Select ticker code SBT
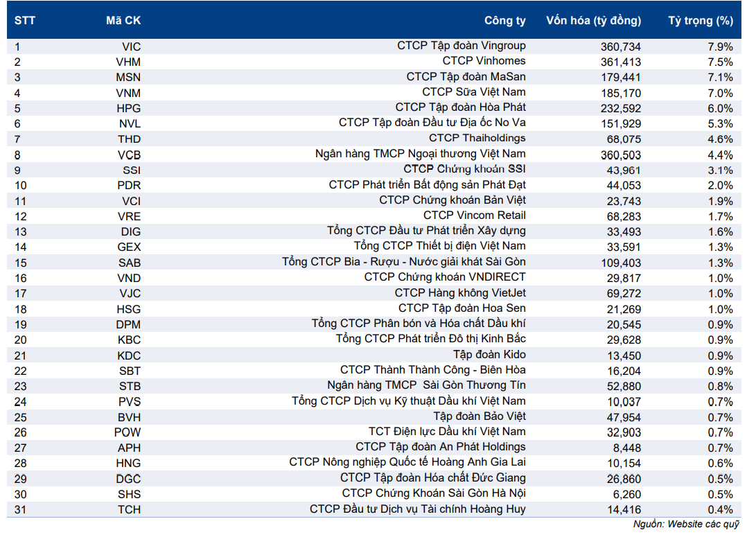The width and height of the screenshot is (756, 537). (x=130, y=371)
